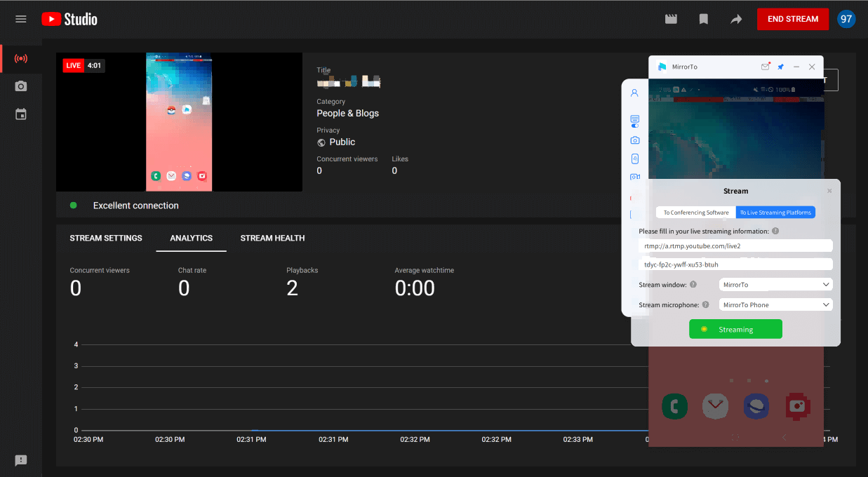Viewport: 868px width, 477px height.
Task: Click the People & Blogs category text
Action: [347, 113]
